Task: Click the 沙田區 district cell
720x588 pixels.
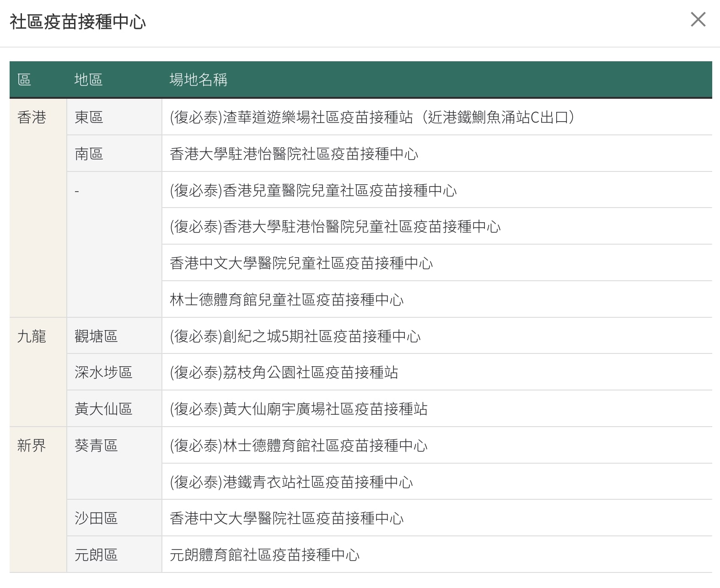Action: point(114,518)
